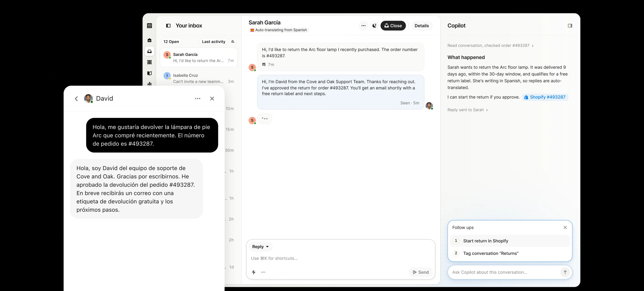Open the Last activity sort dropdown

click(x=213, y=42)
